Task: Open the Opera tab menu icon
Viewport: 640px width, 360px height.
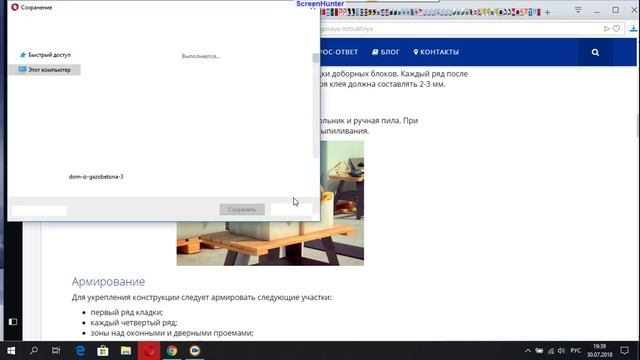Action: 578,10
